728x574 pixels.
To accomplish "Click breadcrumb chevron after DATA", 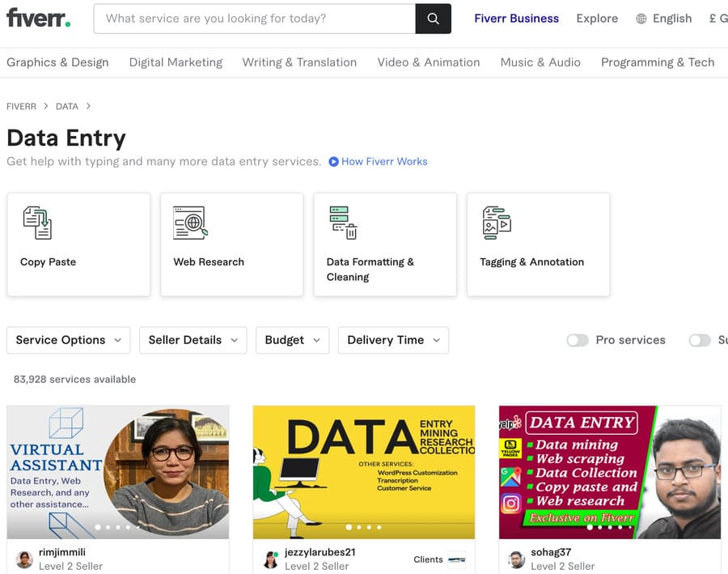I will [x=88, y=106].
